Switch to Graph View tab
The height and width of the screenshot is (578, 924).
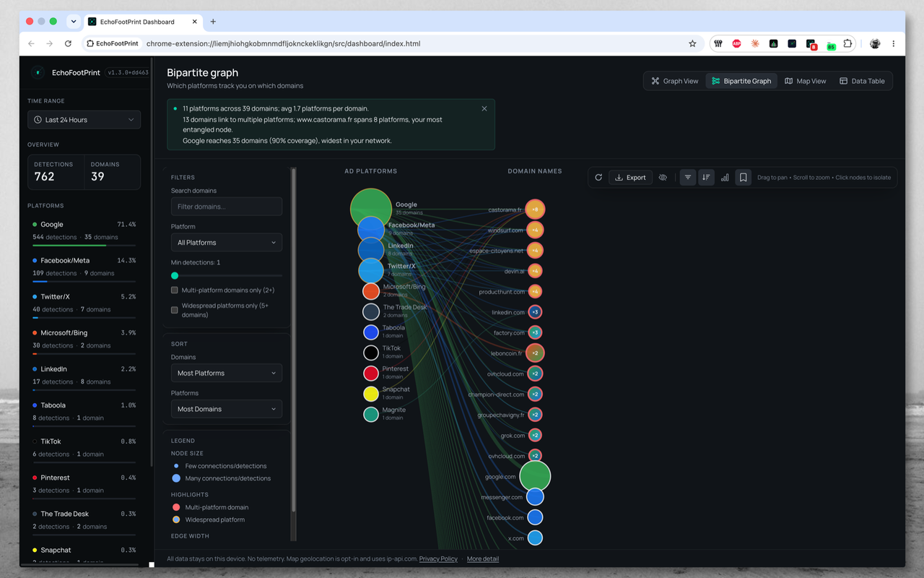point(675,81)
